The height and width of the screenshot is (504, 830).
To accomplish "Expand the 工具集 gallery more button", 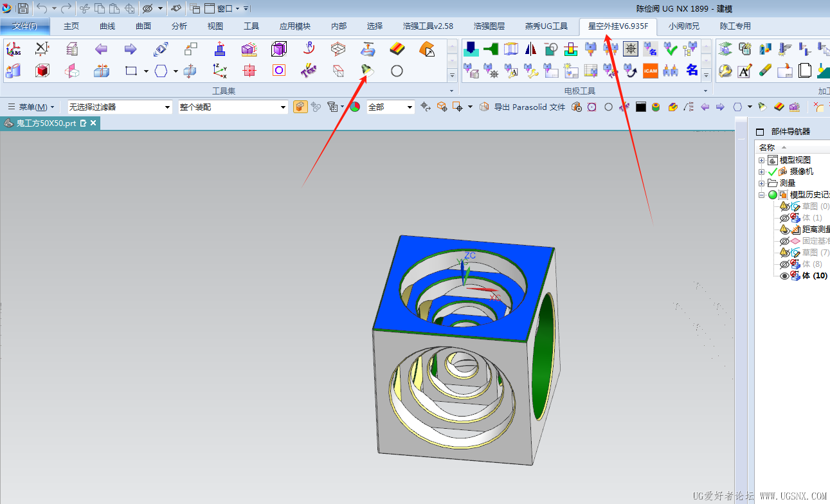I will (x=452, y=75).
